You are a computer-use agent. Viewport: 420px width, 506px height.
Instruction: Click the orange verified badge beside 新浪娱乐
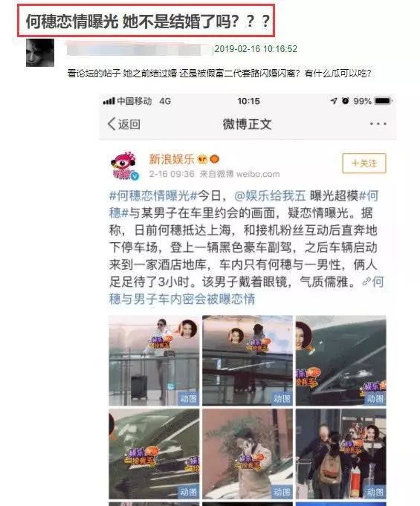[215, 159]
